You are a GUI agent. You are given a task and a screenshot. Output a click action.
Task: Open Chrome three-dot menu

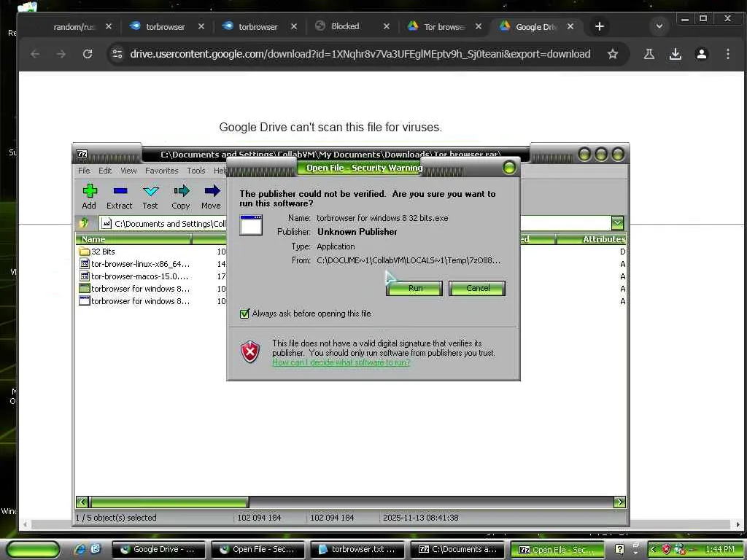(x=727, y=54)
